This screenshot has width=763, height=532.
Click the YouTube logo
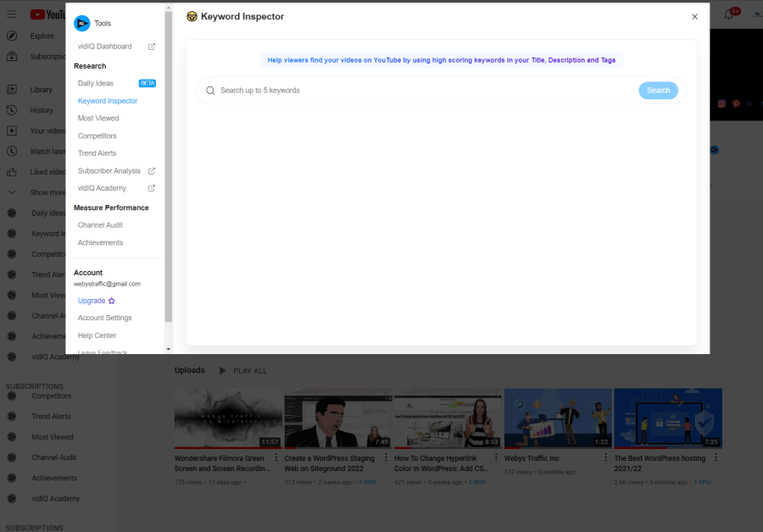[x=47, y=14]
